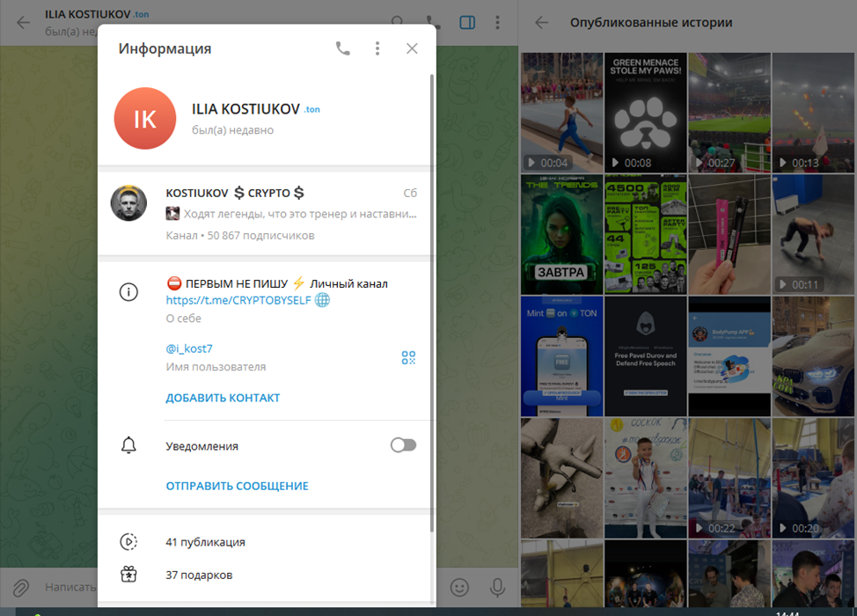Screen dimensions: 857x616
Task: Open the foggy stadium story lasting 00:13
Action: click(813, 113)
